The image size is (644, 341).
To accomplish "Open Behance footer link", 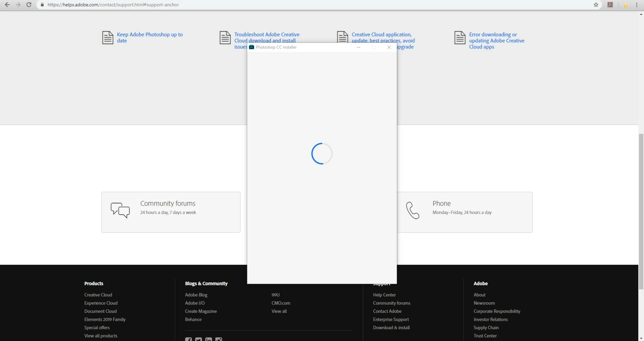I will [x=193, y=319].
